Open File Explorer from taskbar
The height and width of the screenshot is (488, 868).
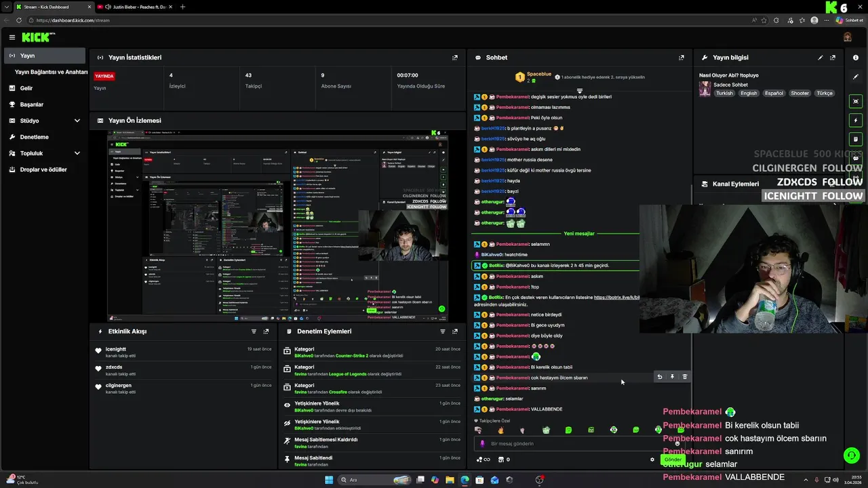click(x=450, y=480)
